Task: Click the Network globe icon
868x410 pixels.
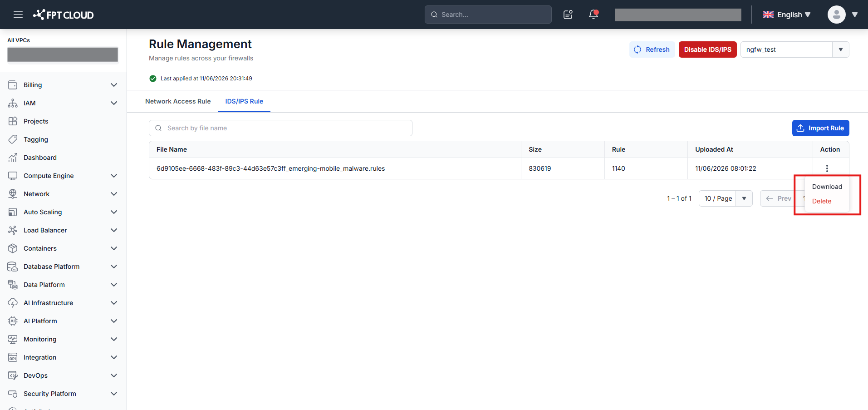Action: pyautogui.click(x=13, y=194)
